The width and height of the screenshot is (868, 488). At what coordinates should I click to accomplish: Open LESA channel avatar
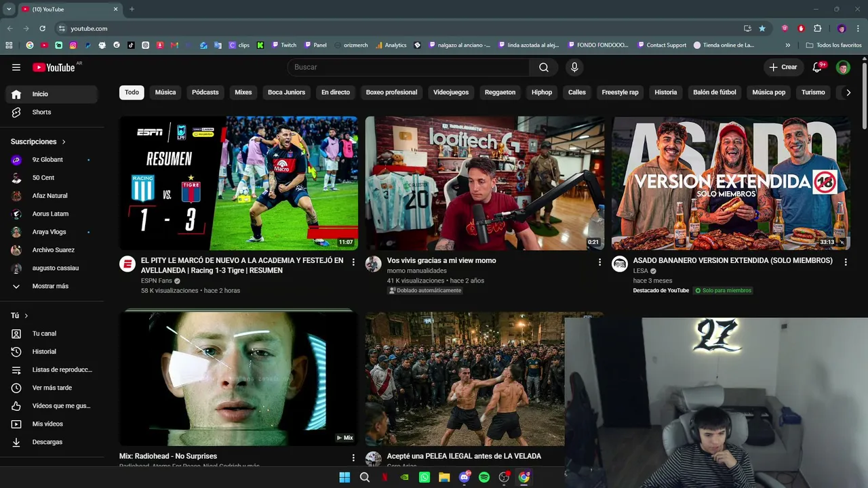(619, 264)
